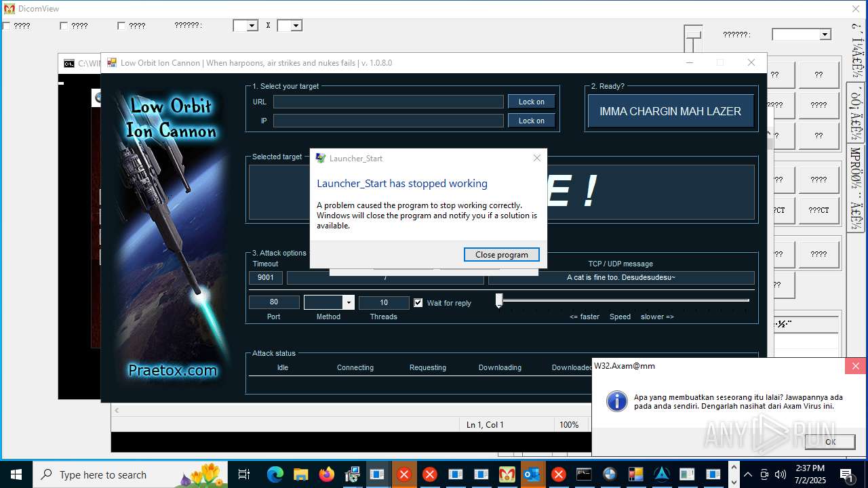
Task: Toggle the Wait for reply checkbox
Action: click(x=418, y=303)
